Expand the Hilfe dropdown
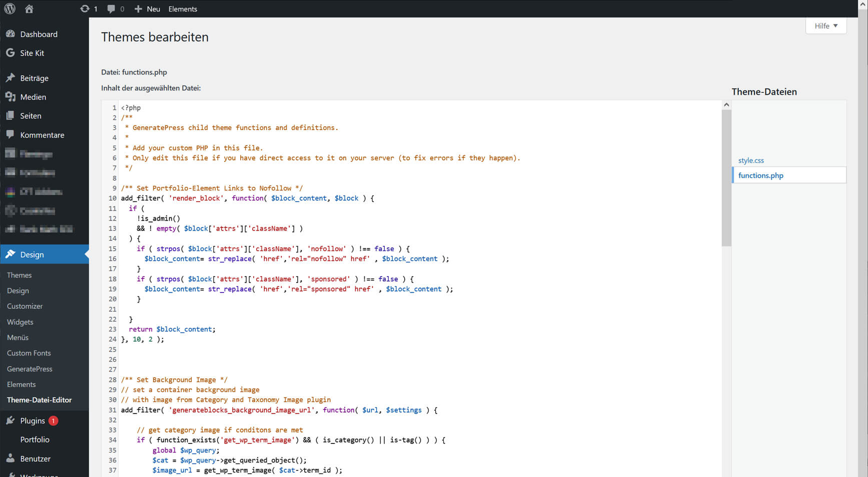Image resolution: width=868 pixels, height=477 pixels. 825,26
